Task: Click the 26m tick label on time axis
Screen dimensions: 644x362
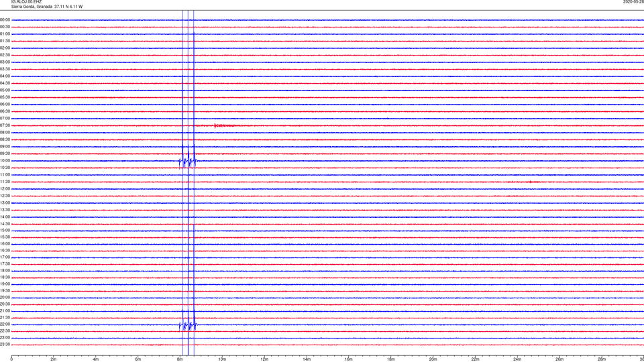Action: coord(559,359)
